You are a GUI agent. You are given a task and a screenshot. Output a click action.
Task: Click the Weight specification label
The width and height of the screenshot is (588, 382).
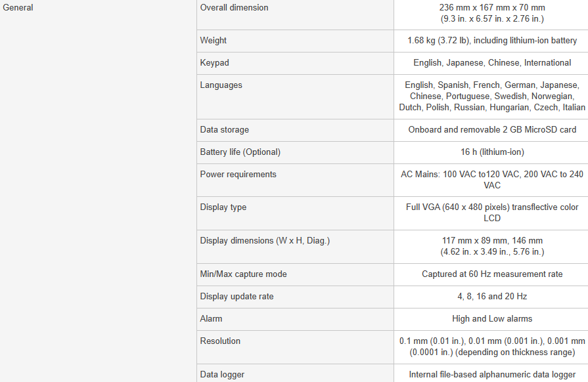[213, 41]
